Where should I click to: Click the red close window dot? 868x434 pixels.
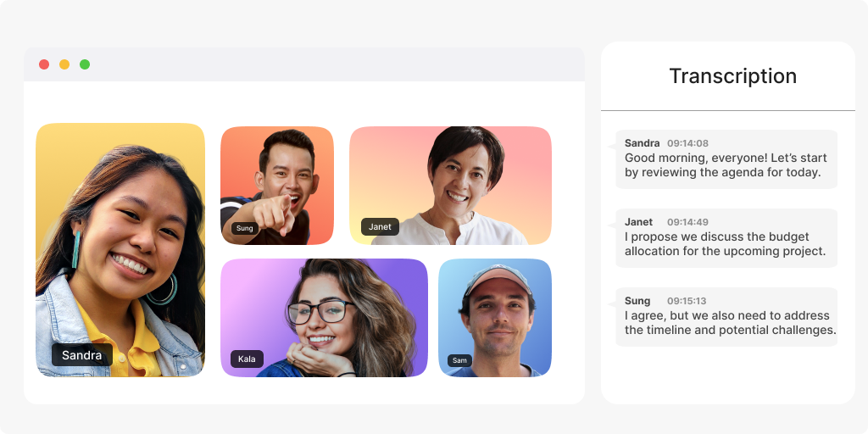point(44,64)
